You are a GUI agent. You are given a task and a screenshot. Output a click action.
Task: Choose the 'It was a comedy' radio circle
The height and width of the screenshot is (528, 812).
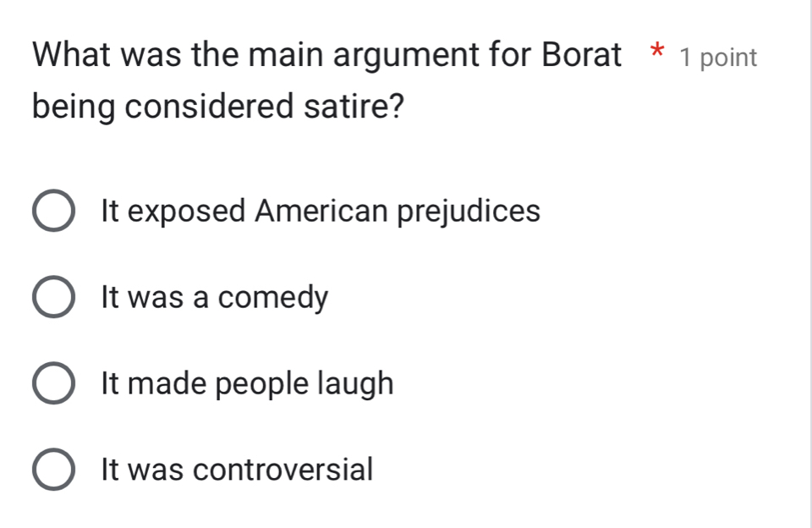[x=52, y=299]
